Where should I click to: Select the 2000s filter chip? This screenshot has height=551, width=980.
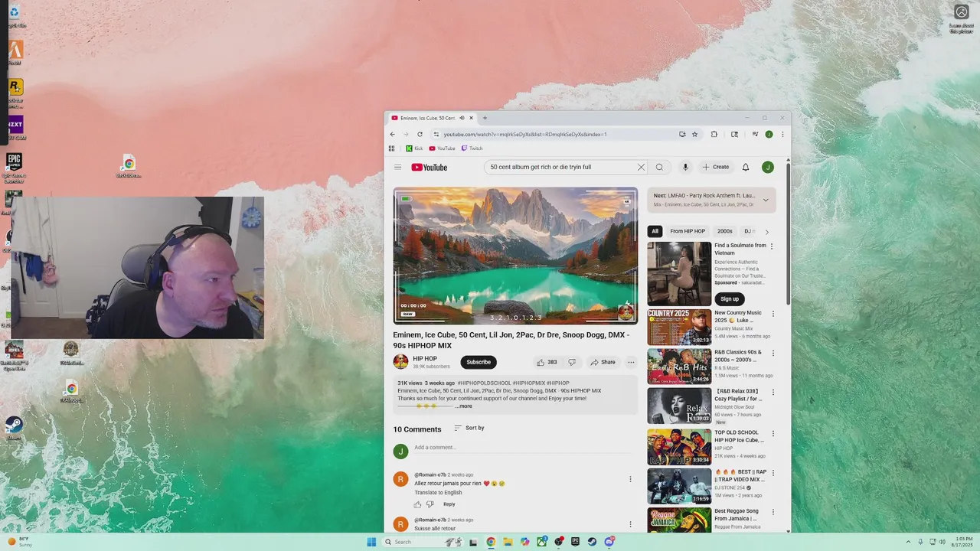point(724,231)
